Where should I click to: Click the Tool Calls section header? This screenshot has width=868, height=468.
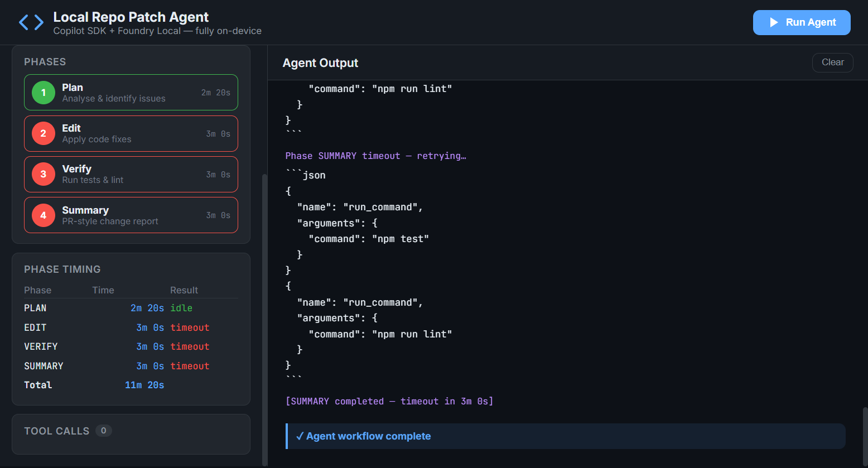click(56, 431)
